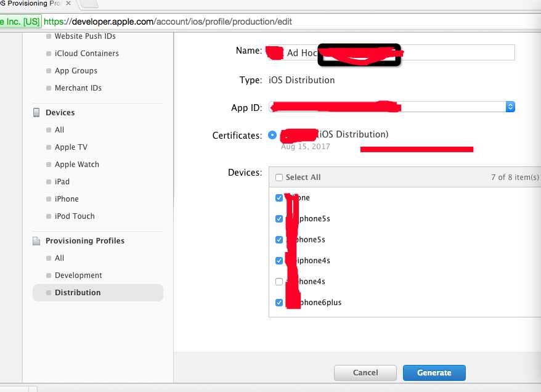541x392 pixels.
Task: Open App Groups sidebar item
Action: point(76,71)
